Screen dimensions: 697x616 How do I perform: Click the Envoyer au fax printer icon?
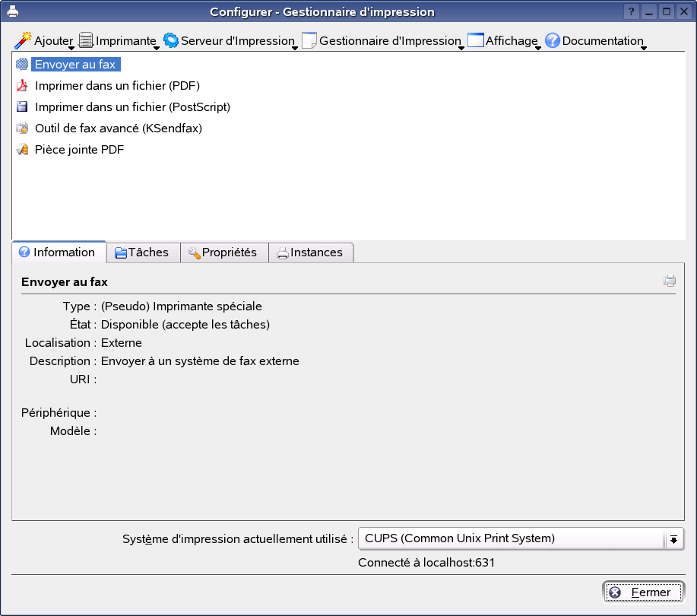(22, 64)
